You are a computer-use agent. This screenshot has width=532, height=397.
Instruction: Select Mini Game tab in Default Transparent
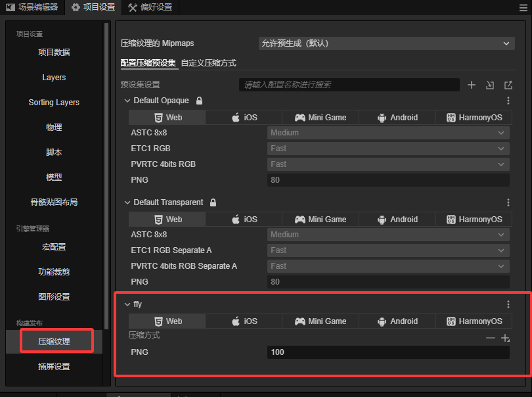pos(321,220)
